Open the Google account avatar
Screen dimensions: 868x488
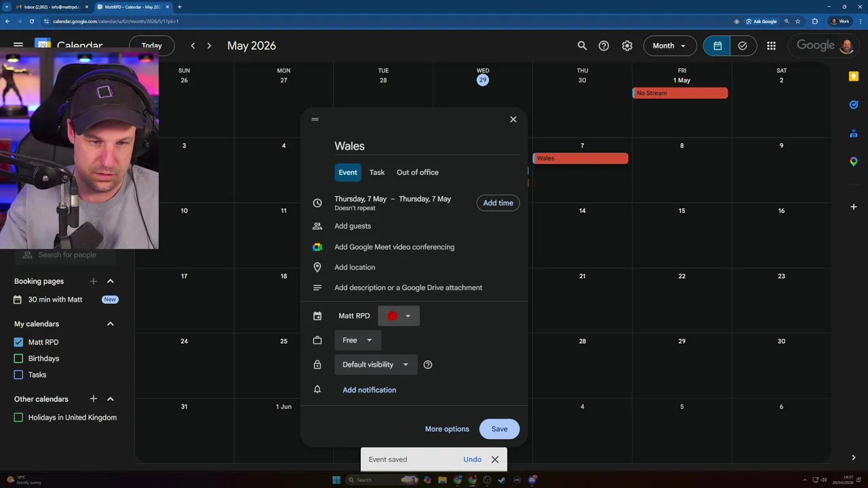point(846,45)
